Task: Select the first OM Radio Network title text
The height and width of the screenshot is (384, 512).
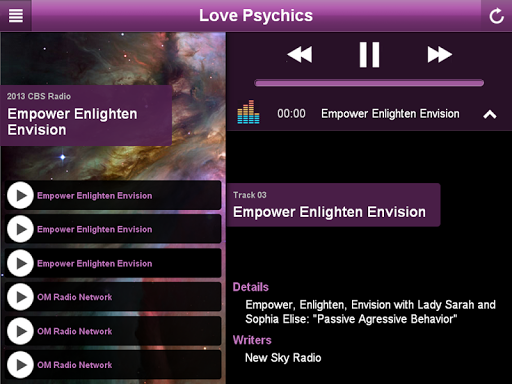Action: pyautogui.click(x=75, y=297)
